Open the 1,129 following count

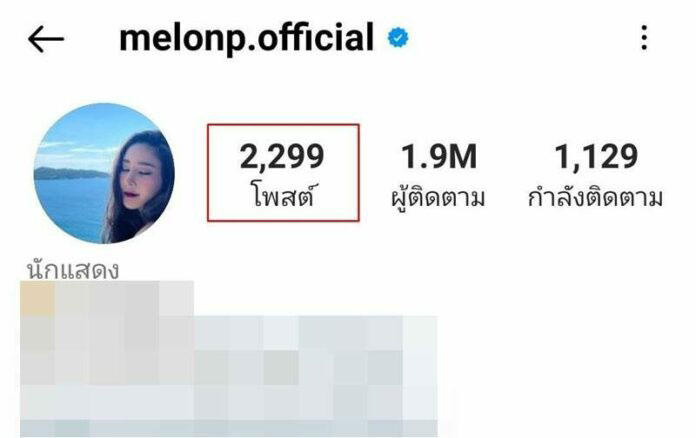tap(596, 157)
